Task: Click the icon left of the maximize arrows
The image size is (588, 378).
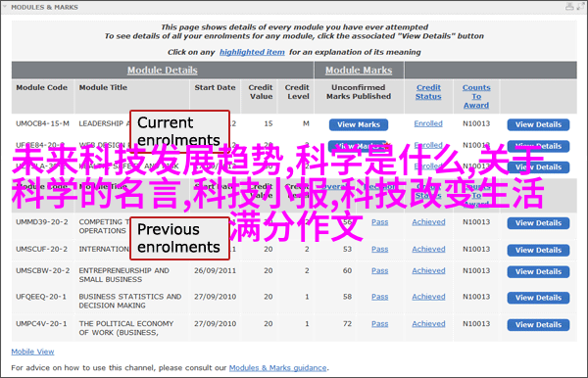Action: (x=569, y=7)
